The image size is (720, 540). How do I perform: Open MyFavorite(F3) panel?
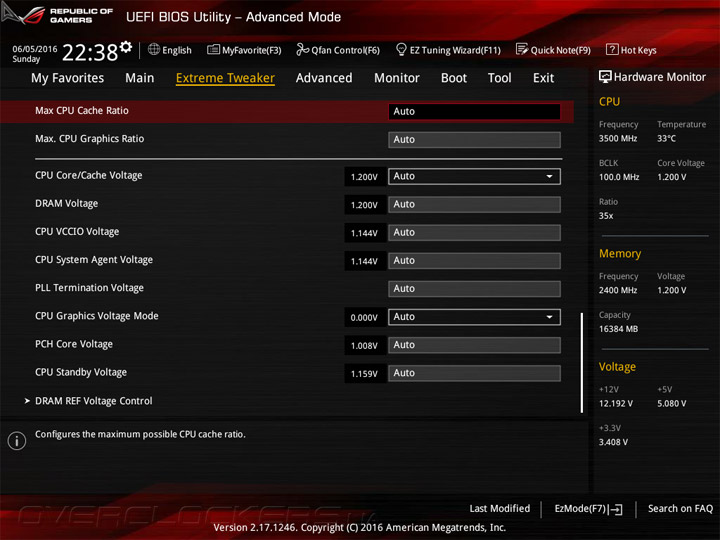244,50
